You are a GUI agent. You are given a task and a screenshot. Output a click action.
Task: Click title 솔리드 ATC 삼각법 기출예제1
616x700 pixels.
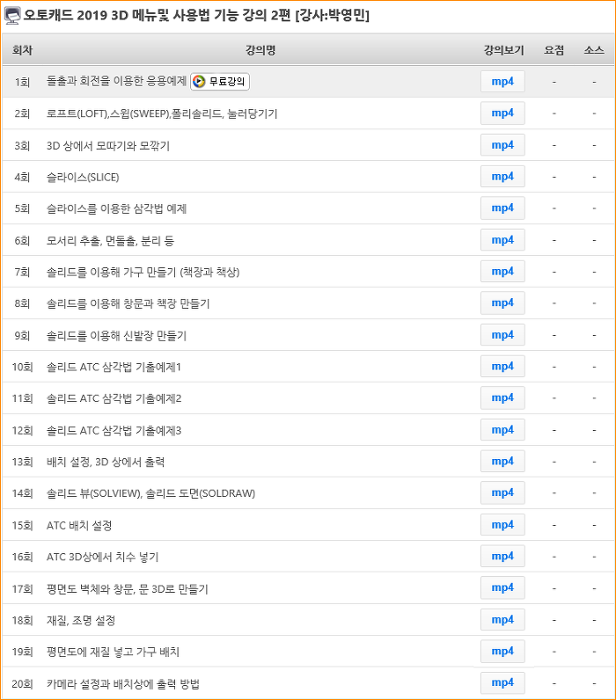pos(114,367)
